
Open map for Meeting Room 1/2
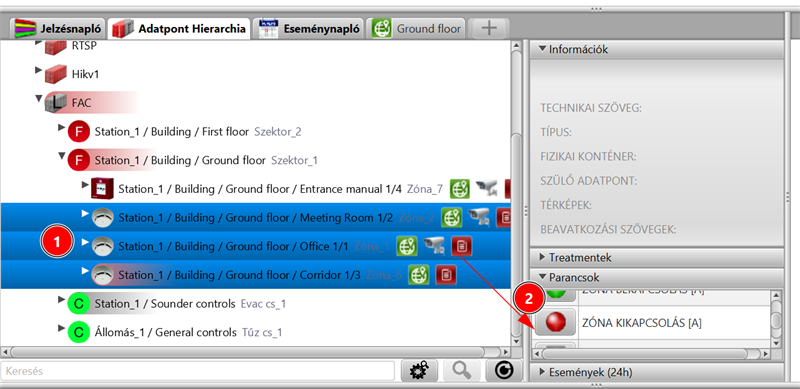451,217
